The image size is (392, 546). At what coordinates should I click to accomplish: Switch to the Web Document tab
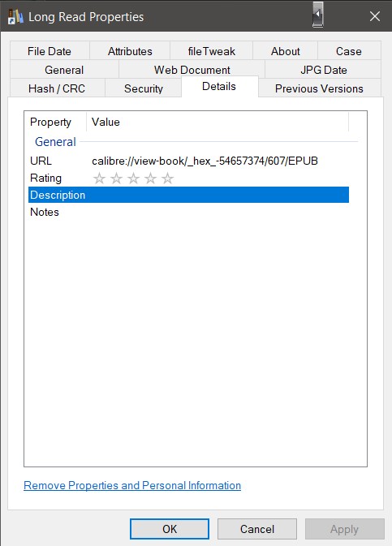[x=192, y=70]
